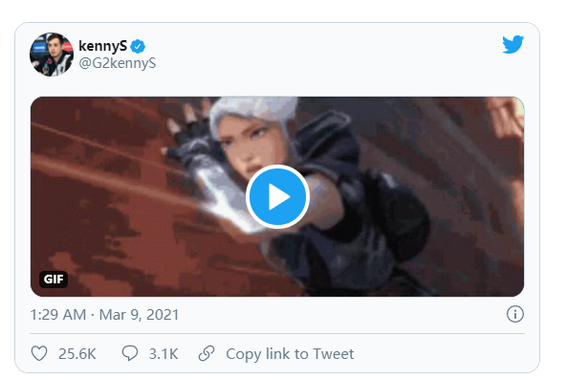The height and width of the screenshot is (380, 588).
Task: Click the 3.1K replies count
Action: 163,354
